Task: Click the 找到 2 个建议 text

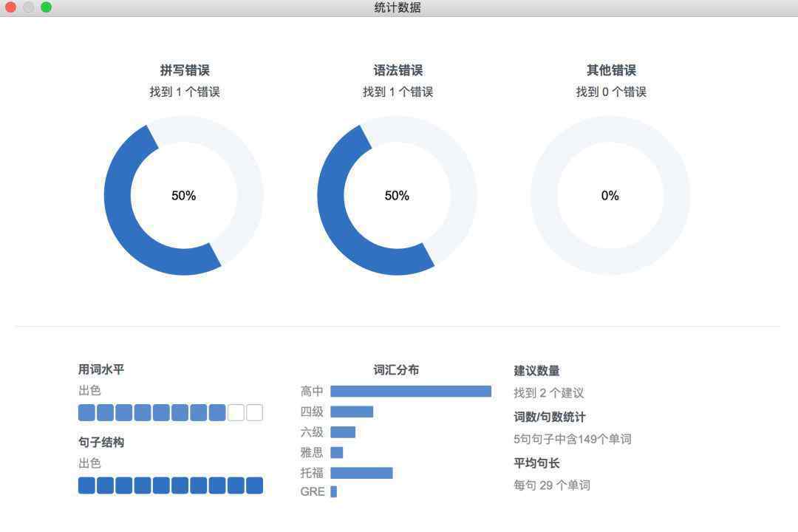Action: pos(549,393)
